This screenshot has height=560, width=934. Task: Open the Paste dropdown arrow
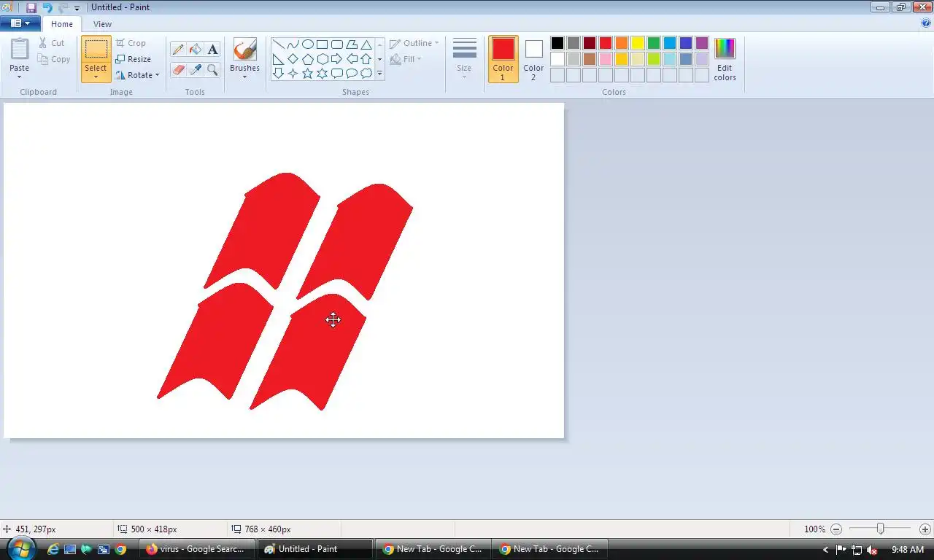tap(20, 77)
